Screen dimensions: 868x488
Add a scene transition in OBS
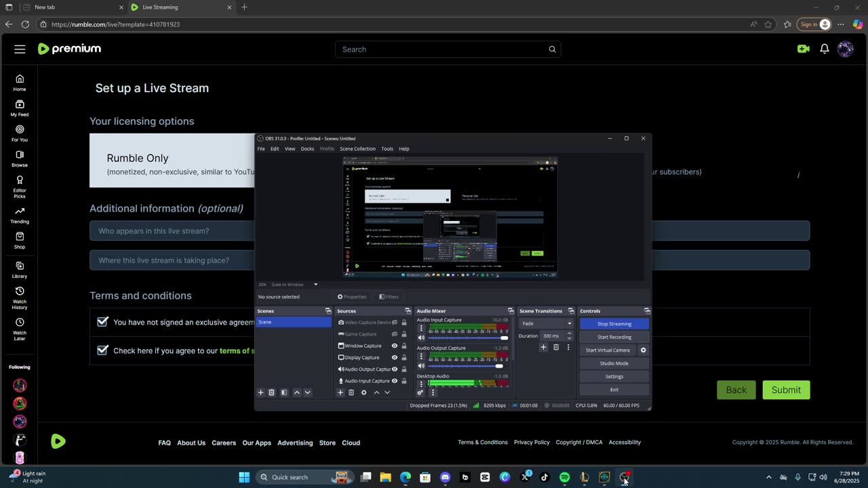point(543,347)
